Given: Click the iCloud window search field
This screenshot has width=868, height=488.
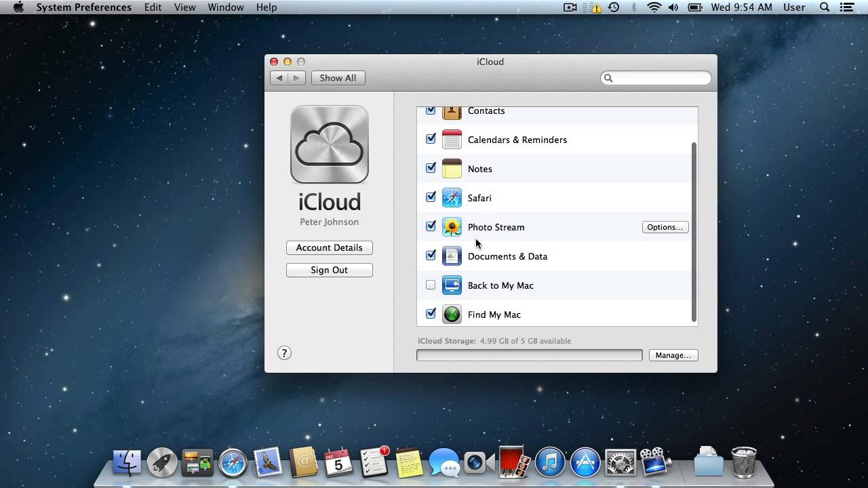Looking at the screenshot, I should coord(656,78).
